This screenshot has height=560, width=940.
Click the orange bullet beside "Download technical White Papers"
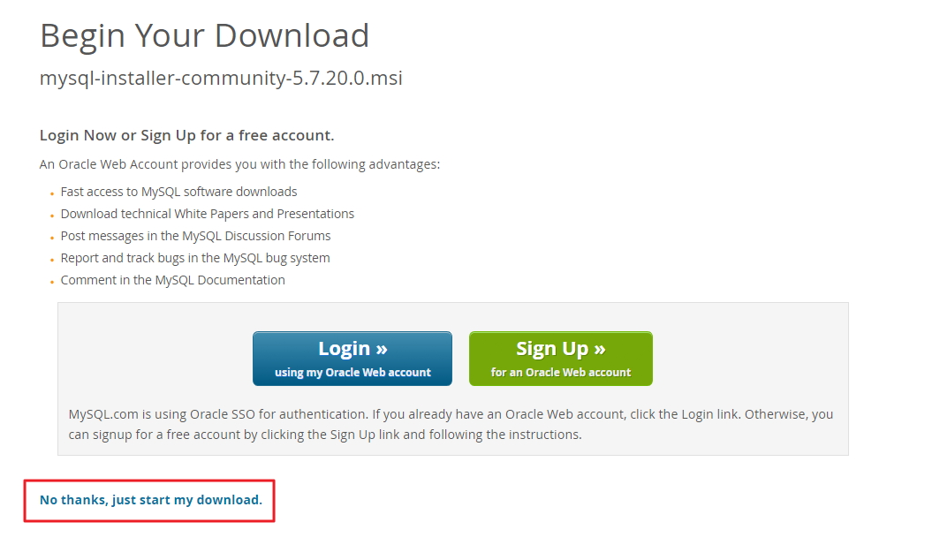click(52, 216)
